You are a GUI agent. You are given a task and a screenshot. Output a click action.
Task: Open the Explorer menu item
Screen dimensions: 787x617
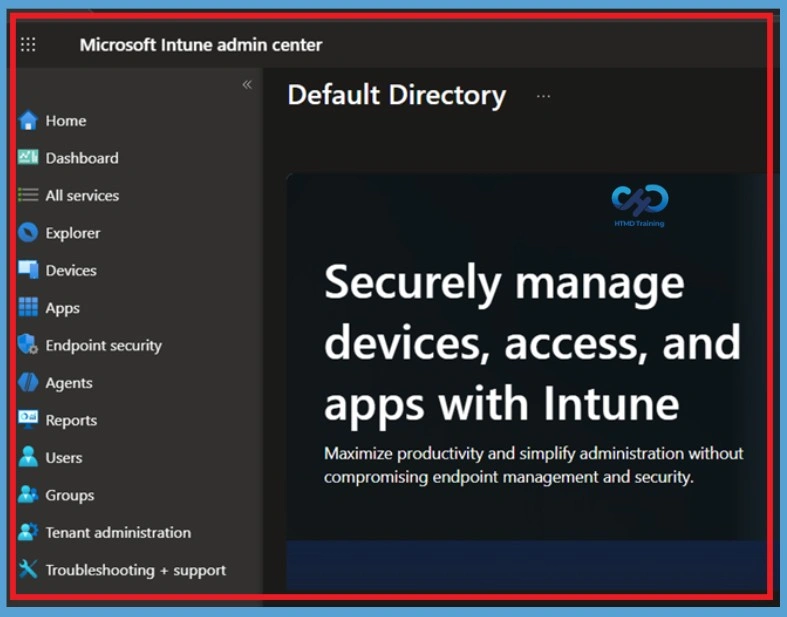73,233
